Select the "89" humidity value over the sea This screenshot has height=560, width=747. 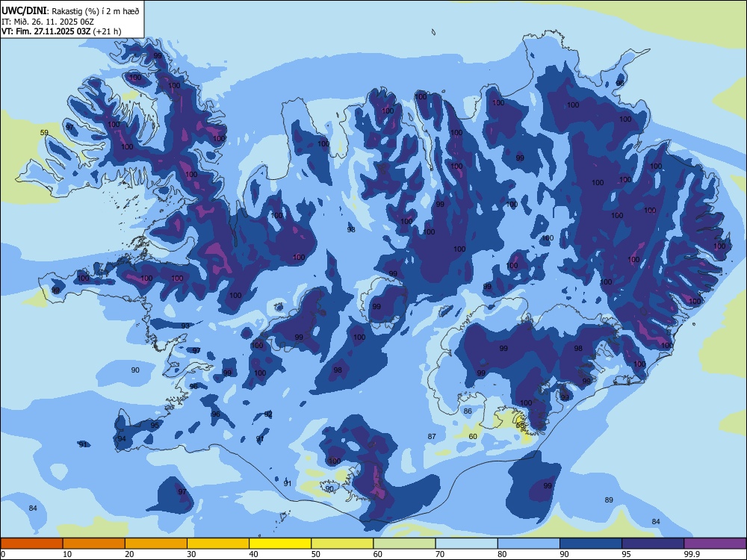click(609, 500)
